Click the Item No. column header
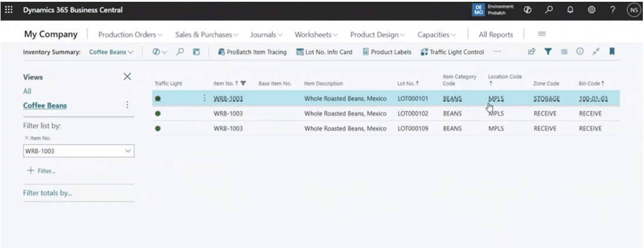 click(x=229, y=84)
